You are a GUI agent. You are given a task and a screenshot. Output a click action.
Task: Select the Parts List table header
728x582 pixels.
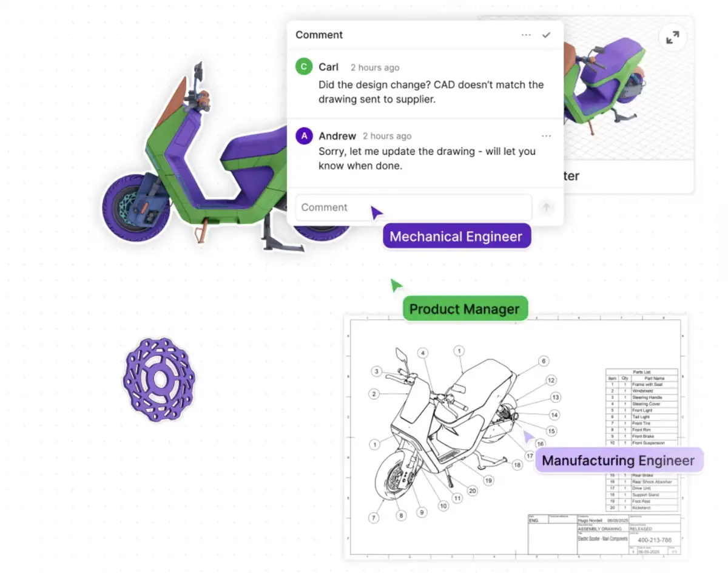tap(642, 371)
